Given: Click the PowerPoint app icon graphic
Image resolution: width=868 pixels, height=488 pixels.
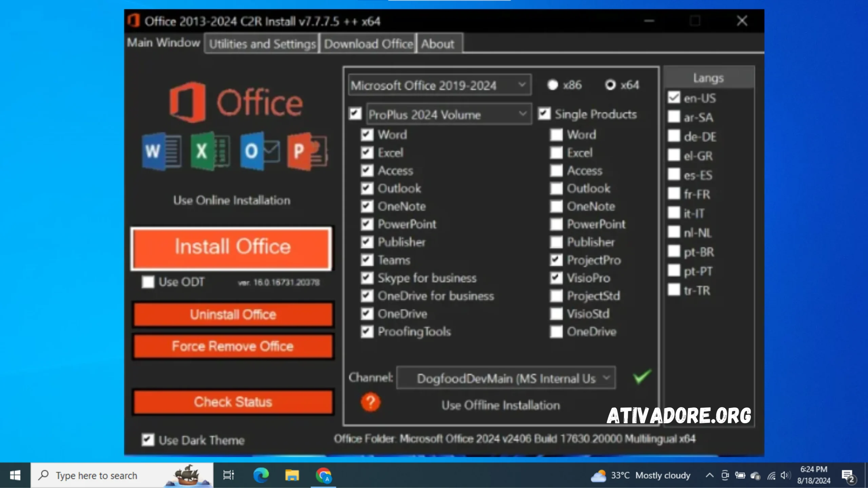Looking at the screenshot, I should coord(307,151).
